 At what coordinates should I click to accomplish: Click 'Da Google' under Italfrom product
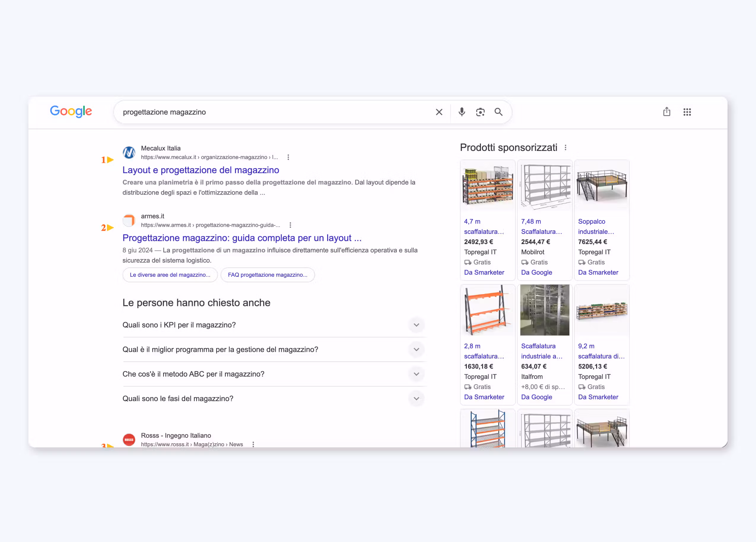(536, 397)
